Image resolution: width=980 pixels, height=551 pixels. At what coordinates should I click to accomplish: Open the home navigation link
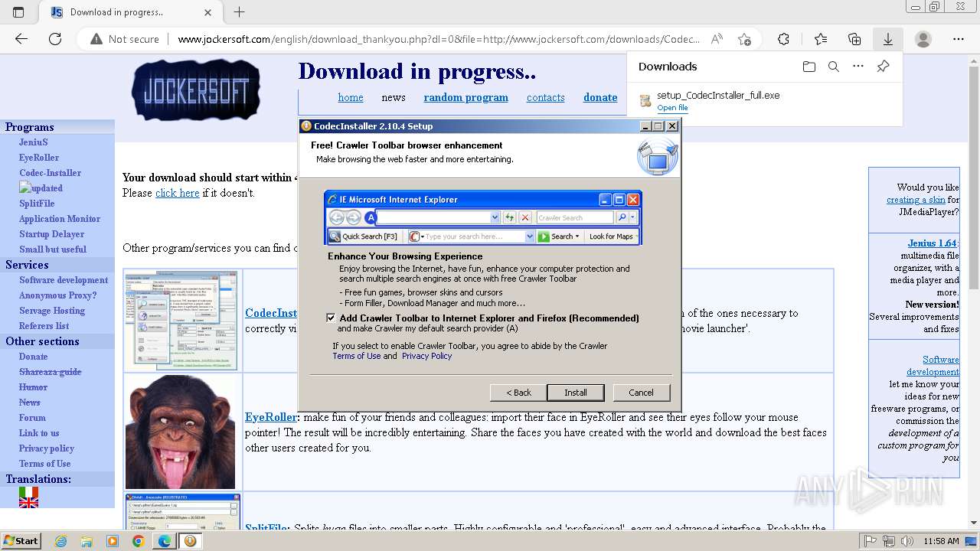(x=351, y=97)
